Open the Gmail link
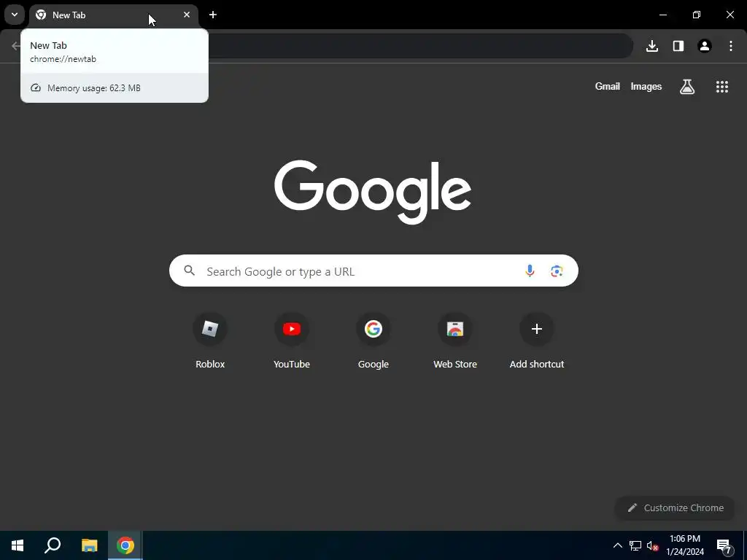 [x=608, y=86]
